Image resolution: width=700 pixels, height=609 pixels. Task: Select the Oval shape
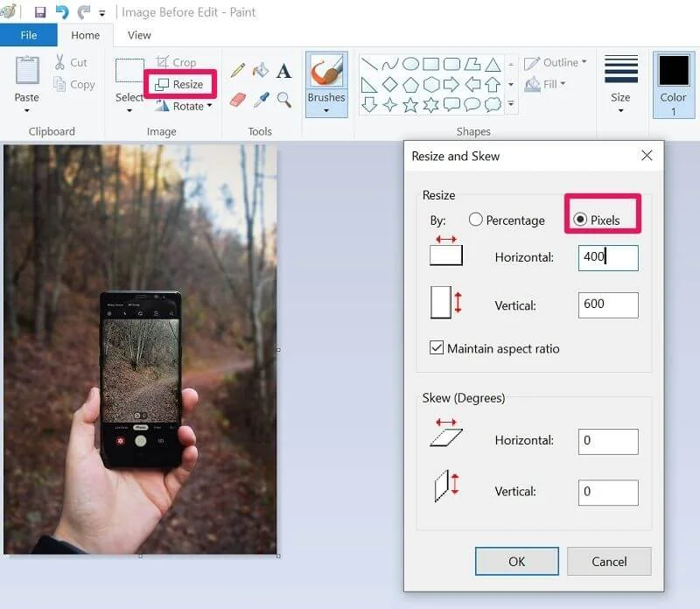pos(410,64)
